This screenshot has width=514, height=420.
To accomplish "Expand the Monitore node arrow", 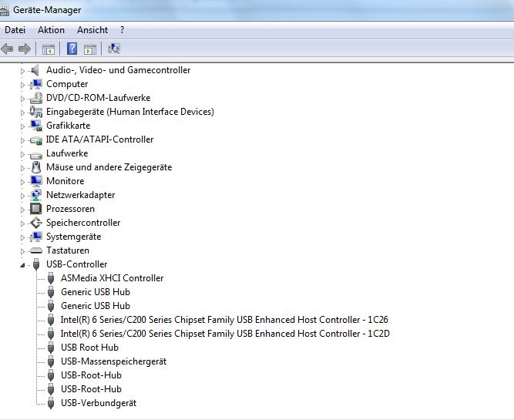I will pyautogui.click(x=22, y=182).
